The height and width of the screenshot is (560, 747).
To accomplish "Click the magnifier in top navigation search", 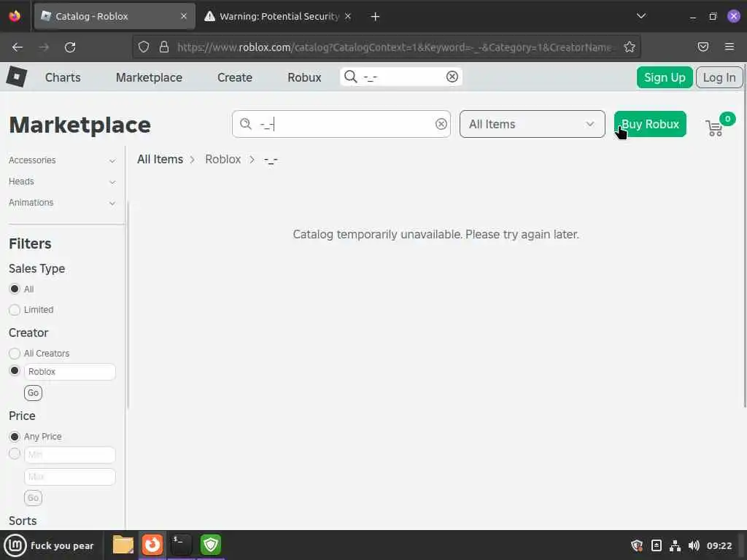I will tap(351, 77).
